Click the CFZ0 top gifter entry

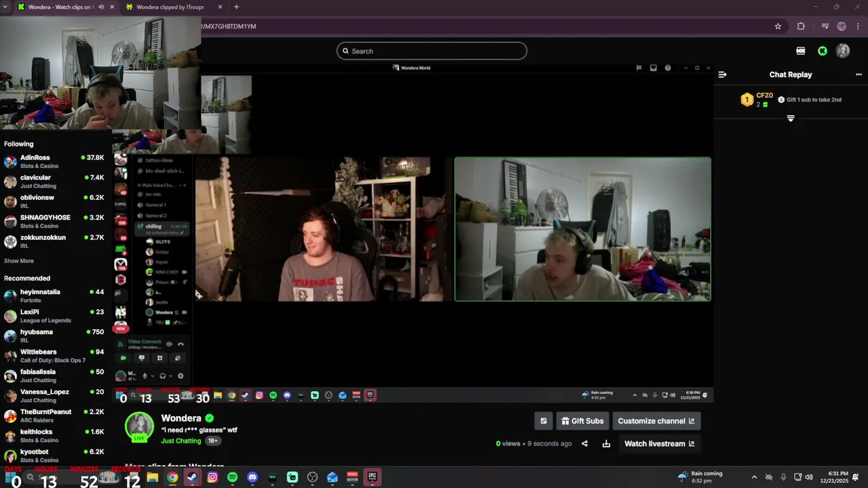[x=756, y=100]
